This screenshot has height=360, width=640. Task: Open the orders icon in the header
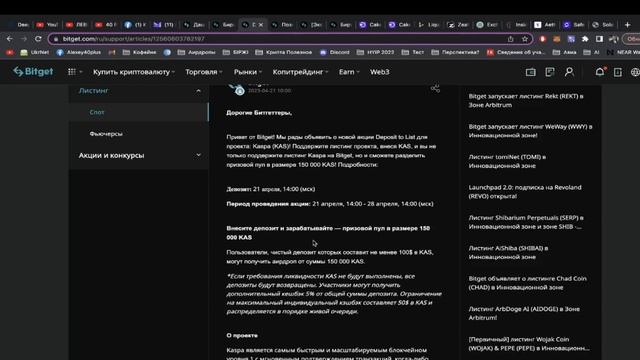[550, 72]
